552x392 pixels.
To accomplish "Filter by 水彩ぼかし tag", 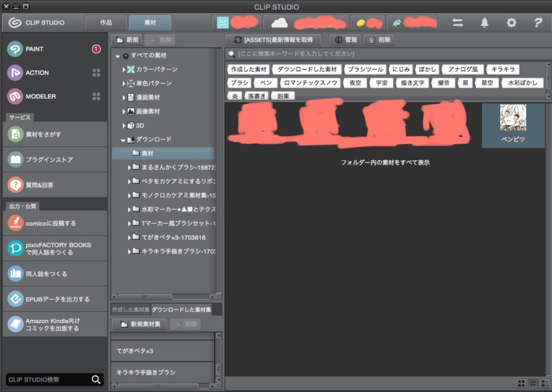I will coord(523,83).
